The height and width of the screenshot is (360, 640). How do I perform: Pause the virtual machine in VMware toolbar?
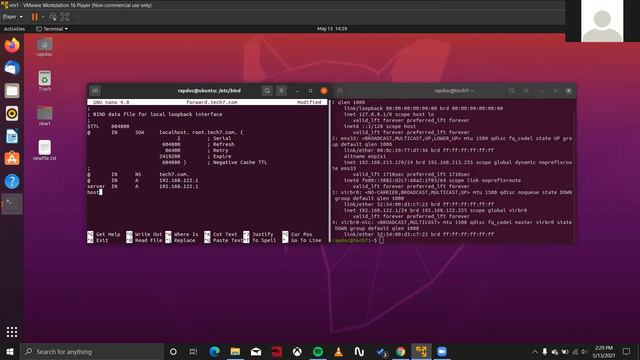pyautogui.click(x=35, y=17)
